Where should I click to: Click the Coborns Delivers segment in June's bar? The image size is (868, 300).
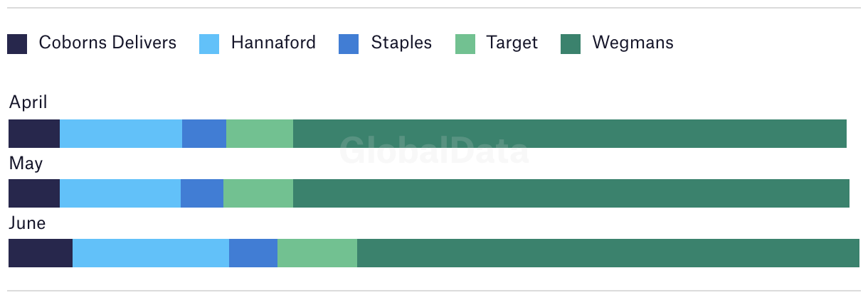pos(41,253)
